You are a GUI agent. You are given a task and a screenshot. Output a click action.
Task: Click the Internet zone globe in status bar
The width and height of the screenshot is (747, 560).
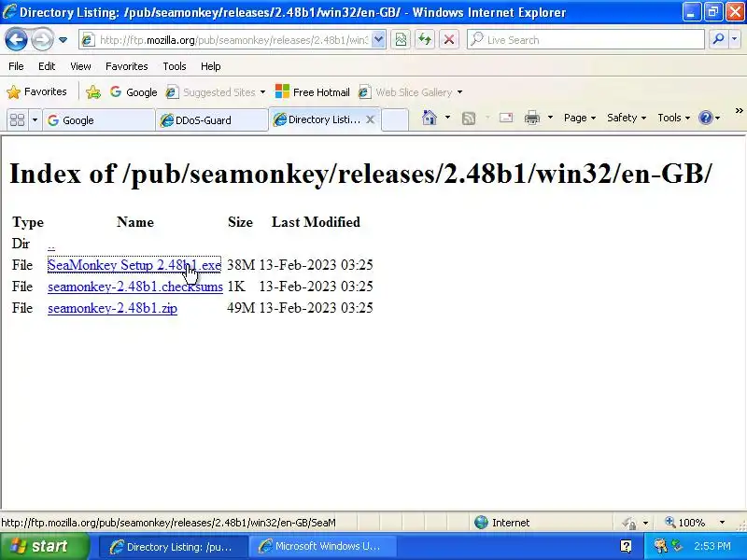pos(482,523)
